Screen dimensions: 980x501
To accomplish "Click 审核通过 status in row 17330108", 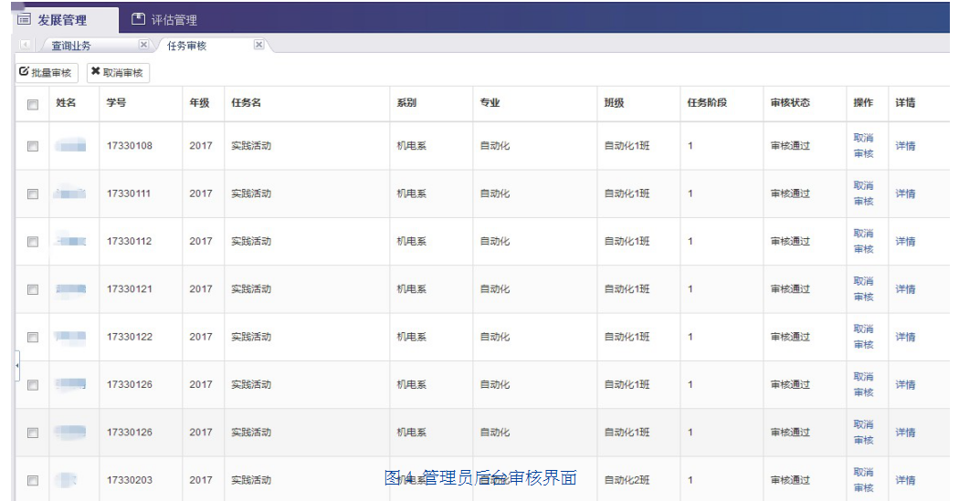I will coord(790,145).
